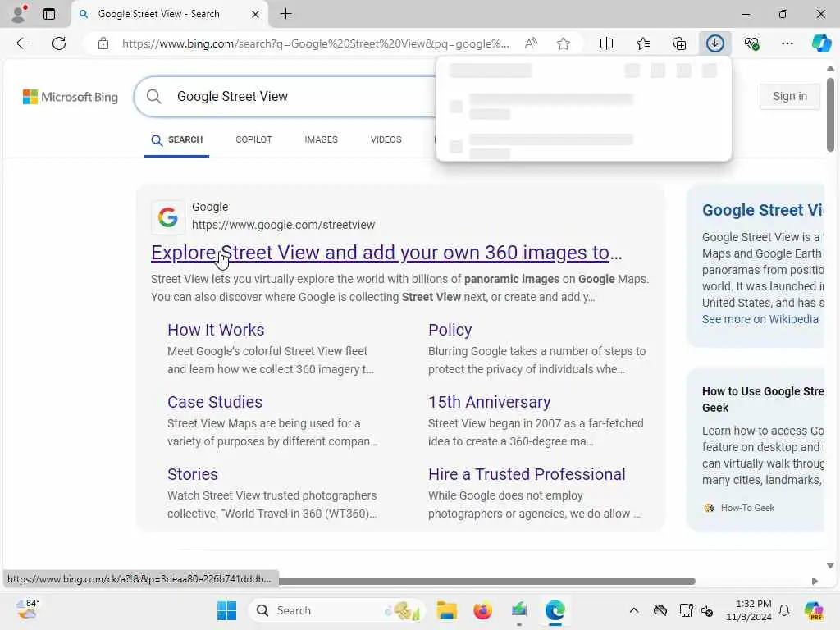Viewport: 840px width, 630px height.
Task: Click the How-To Geek source label
Action: (x=747, y=508)
